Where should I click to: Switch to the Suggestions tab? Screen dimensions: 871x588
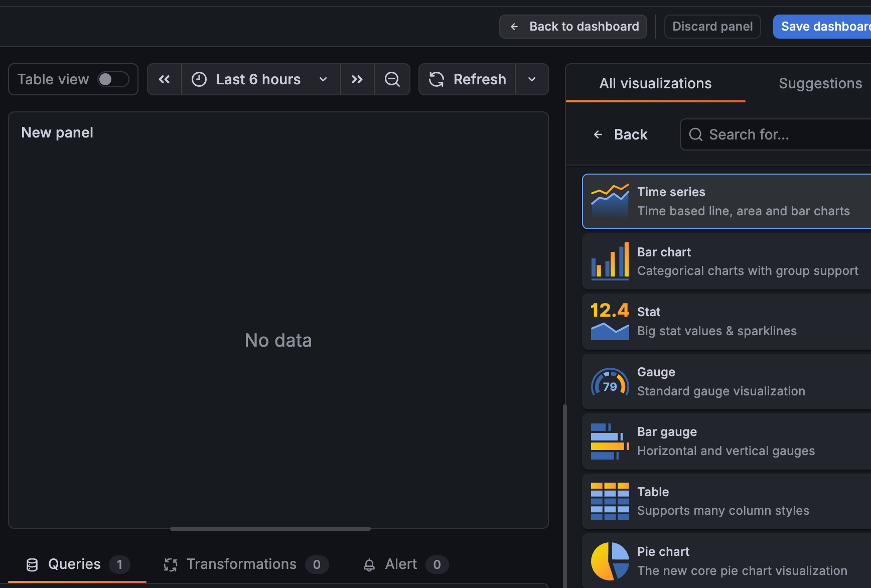(820, 83)
